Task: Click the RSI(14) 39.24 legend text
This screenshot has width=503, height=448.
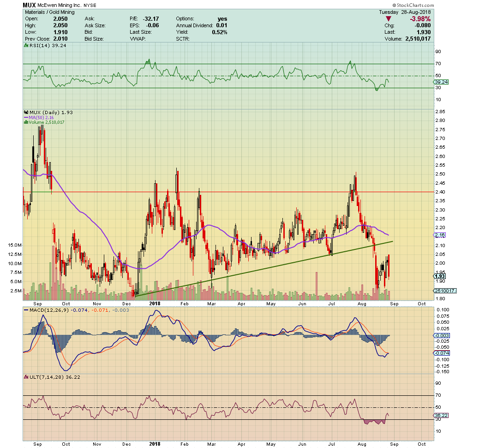Action: click(48, 46)
